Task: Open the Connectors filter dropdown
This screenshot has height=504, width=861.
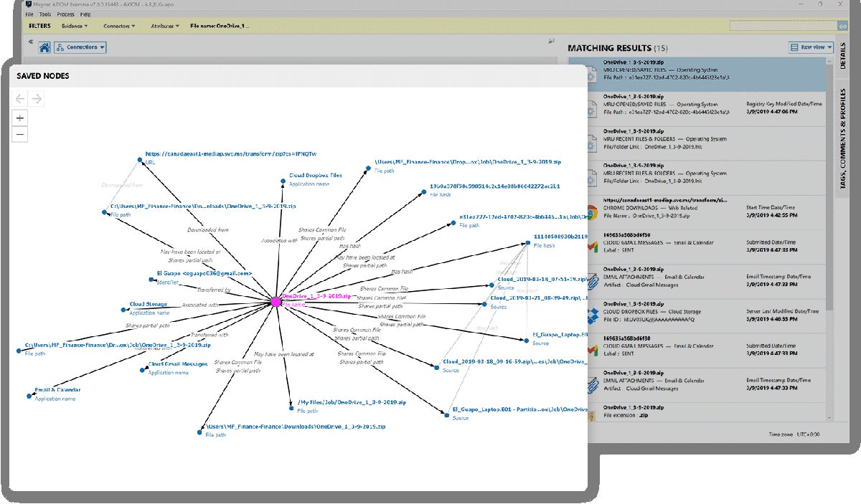Action: [x=119, y=26]
